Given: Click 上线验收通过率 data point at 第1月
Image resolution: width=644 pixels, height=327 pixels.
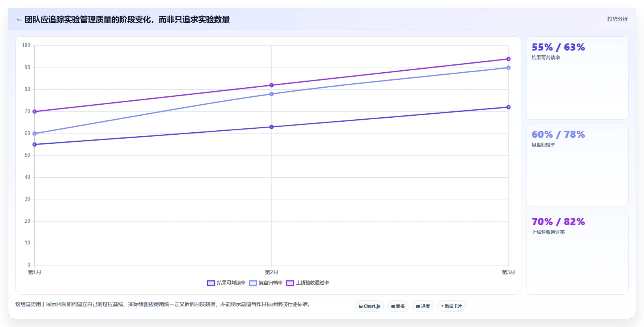Looking at the screenshot, I should pos(35,111).
